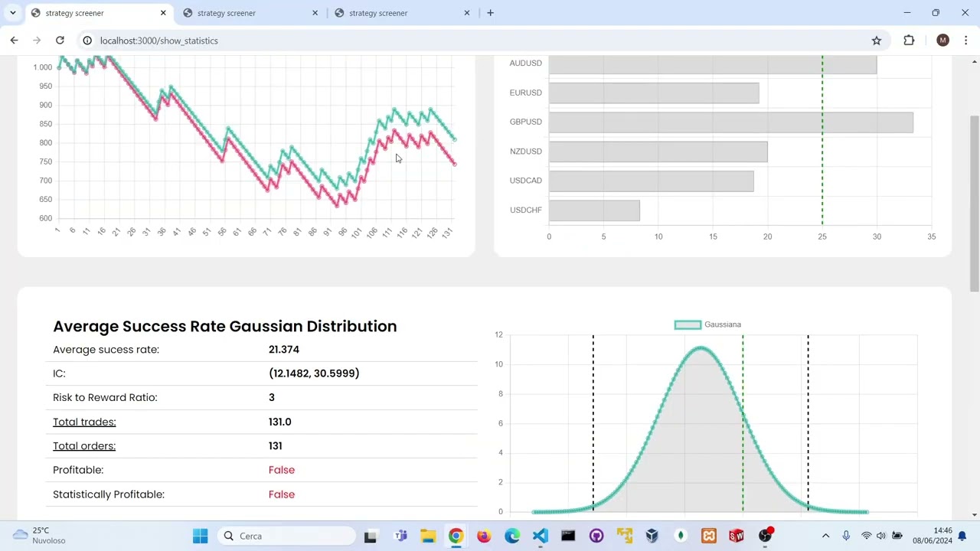Viewport: 980px width, 551px height.
Task: Click the Risk to Reward Ratio value 3
Action: (272, 397)
